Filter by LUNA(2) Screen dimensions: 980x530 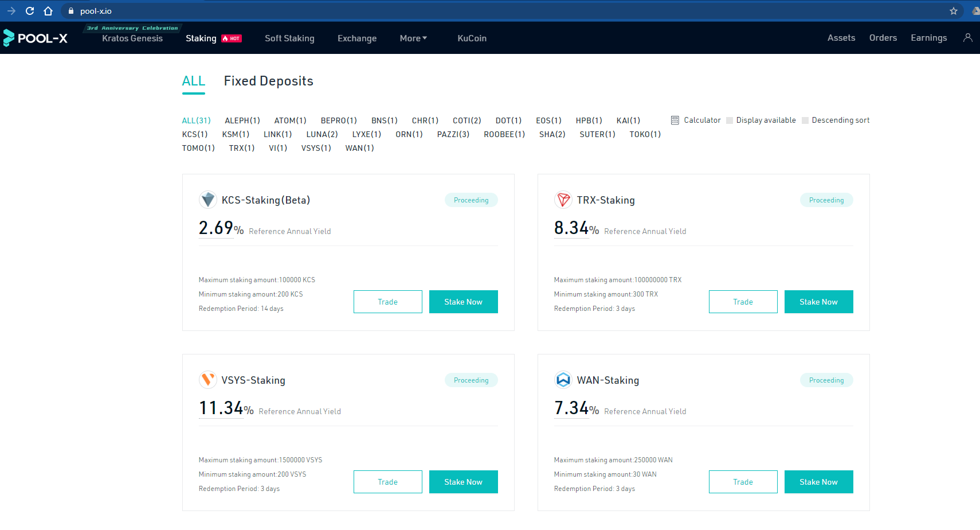click(x=322, y=134)
